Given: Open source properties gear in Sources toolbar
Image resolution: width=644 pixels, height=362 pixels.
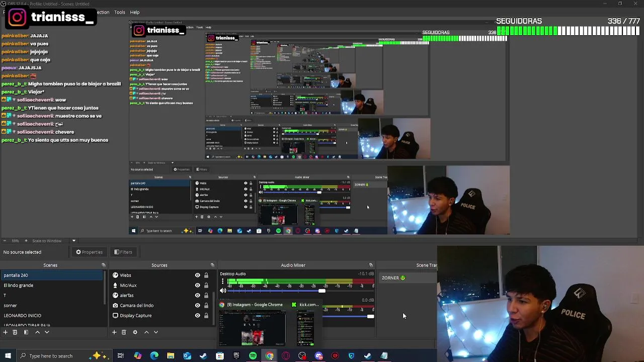Looking at the screenshot, I should (135, 332).
